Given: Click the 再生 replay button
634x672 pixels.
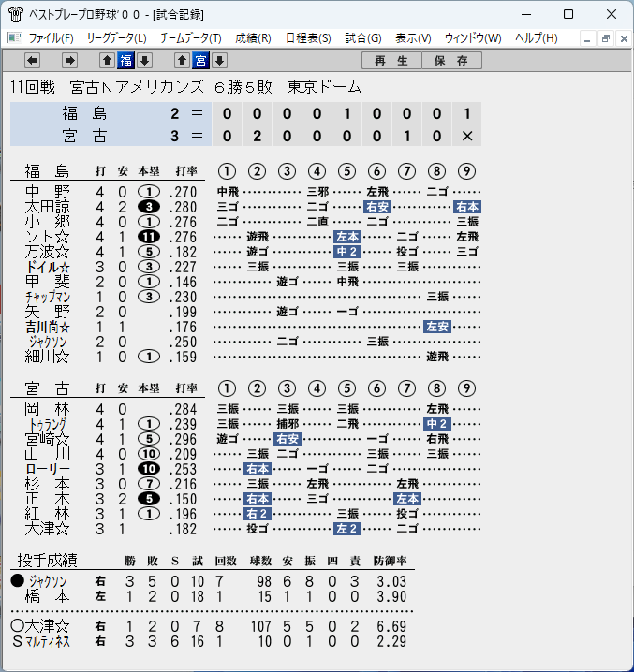Looking at the screenshot, I should [x=391, y=61].
